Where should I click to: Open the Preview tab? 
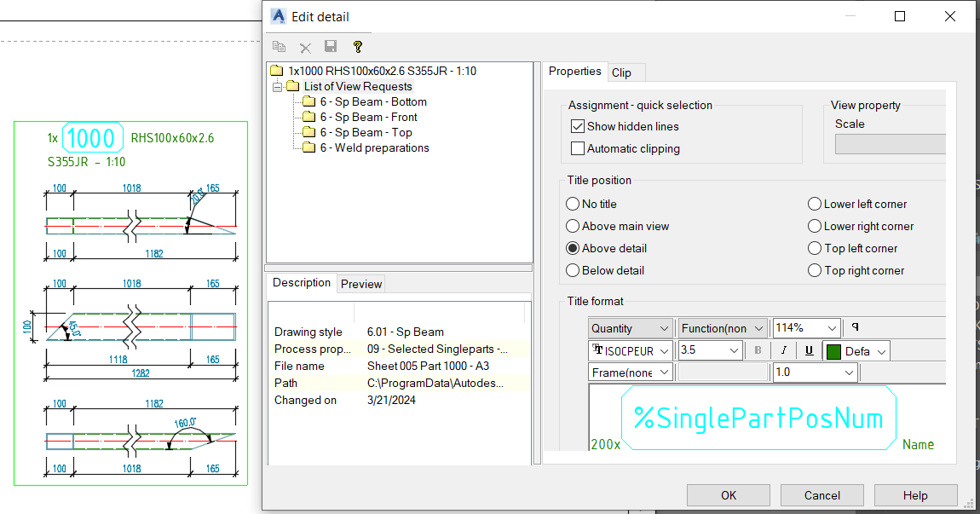(360, 284)
